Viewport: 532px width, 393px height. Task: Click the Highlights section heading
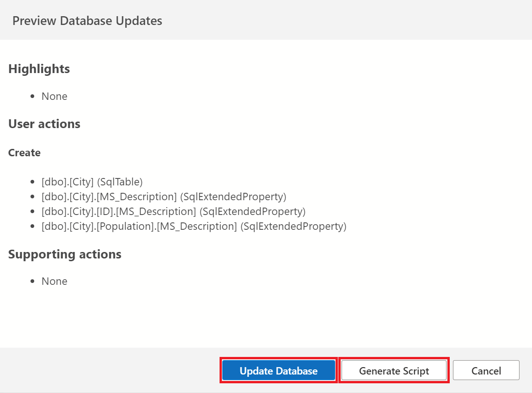pyautogui.click(x=39, y=68)
